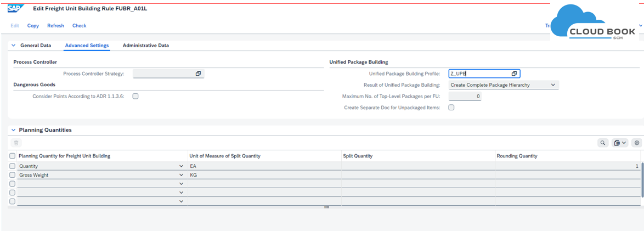The image size is (644, 231).
Task: Select the Quantity row checkbox
Action: [12, 166]
